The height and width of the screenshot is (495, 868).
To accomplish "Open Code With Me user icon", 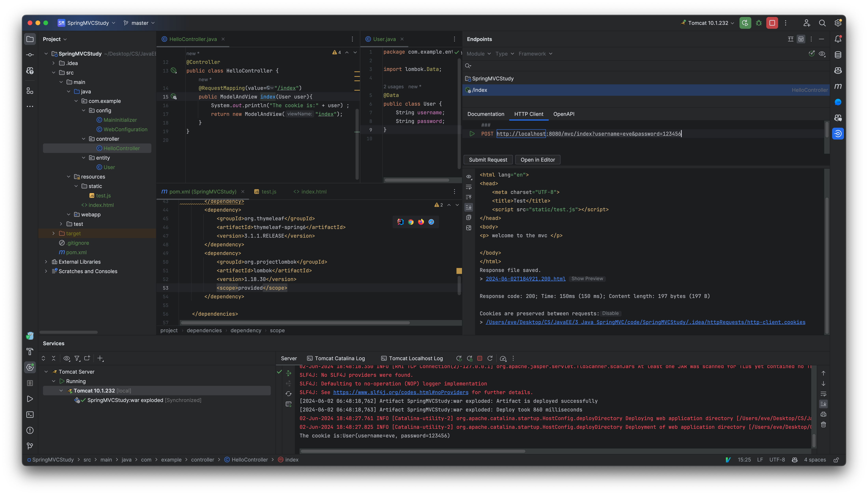I will pos(807,23).
